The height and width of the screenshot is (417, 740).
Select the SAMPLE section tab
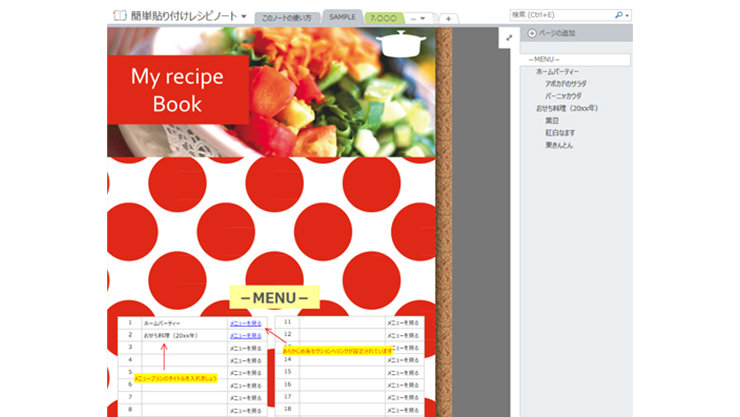pyautogui.click(x=342, y=18)
